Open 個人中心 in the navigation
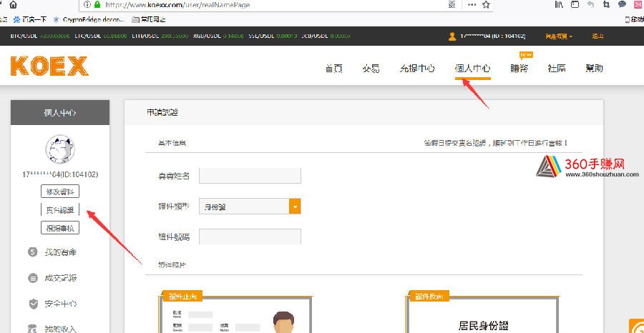This screenshot has width=644, height=333. (473, 69)
